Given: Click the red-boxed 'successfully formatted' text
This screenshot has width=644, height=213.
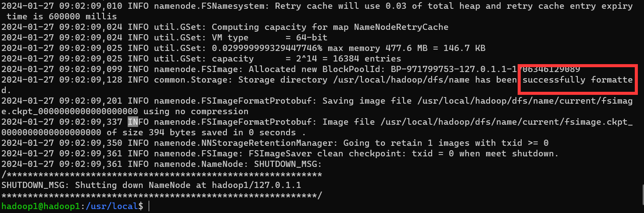Looking at the screenshot, I should coord(577,79).
